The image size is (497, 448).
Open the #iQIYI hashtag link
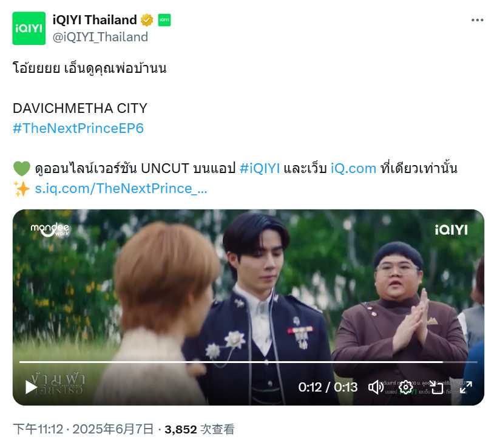click(260, 168)
